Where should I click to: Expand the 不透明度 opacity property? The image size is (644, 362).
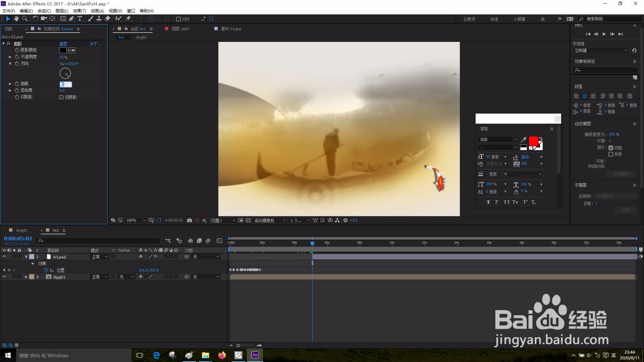pos(10,57)
